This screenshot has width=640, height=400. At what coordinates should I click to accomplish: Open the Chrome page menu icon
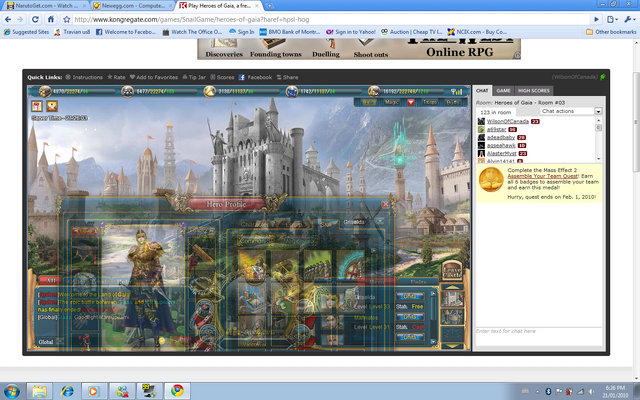(x=611, y=19)
